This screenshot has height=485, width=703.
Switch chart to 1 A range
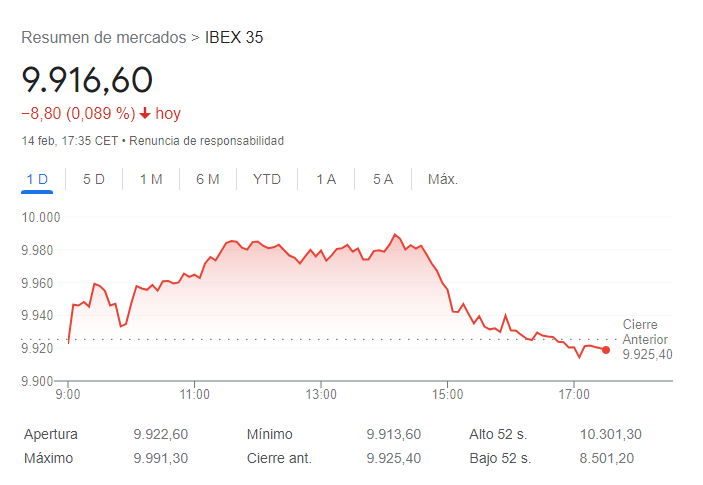coord(326,179)
